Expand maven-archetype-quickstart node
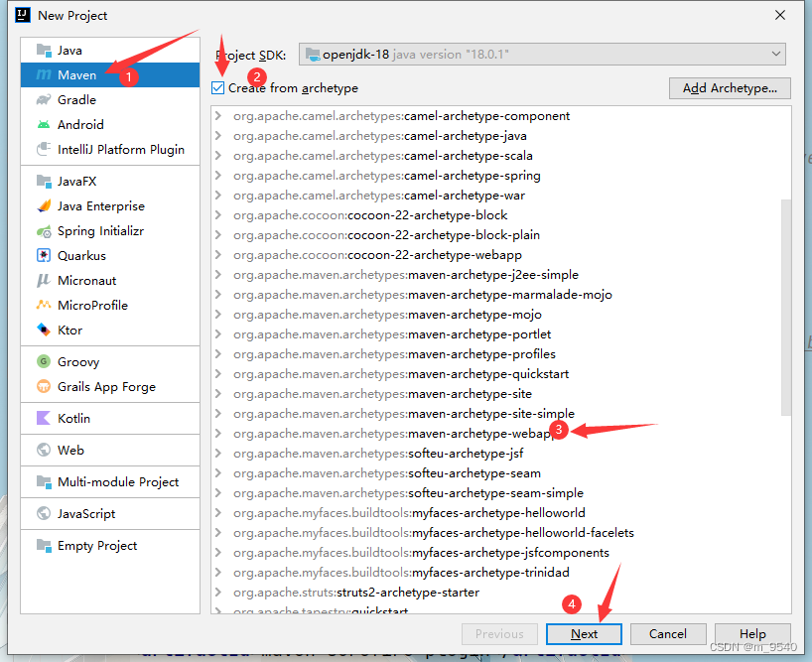The image size is (812, 662). [x=218, y=374]
